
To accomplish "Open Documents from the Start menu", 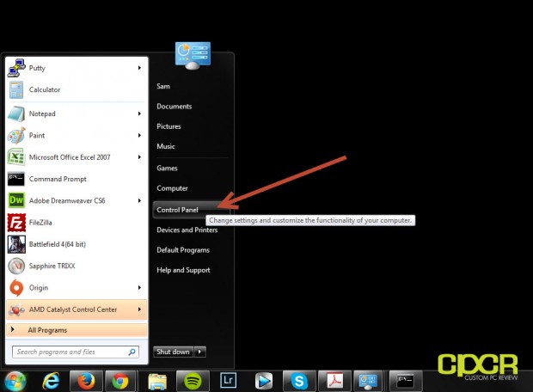I will pos(174,106).
